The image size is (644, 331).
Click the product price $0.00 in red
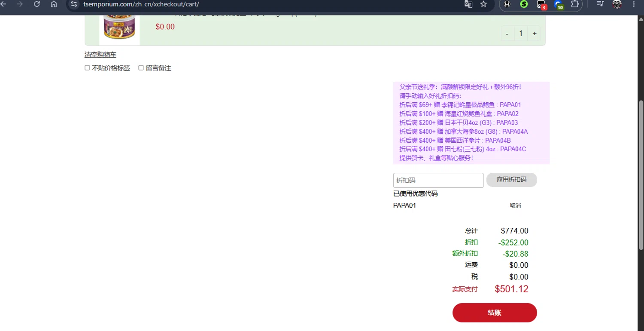coord(165,27)
